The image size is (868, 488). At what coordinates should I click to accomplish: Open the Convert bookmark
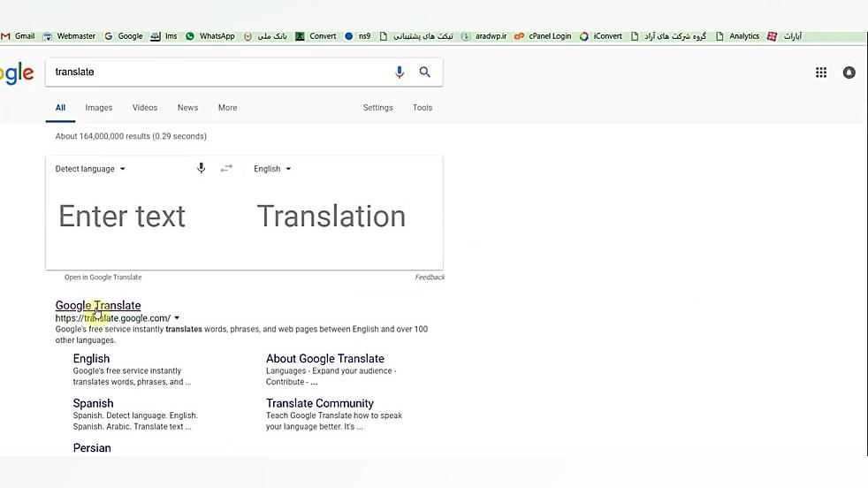[316, 36]
